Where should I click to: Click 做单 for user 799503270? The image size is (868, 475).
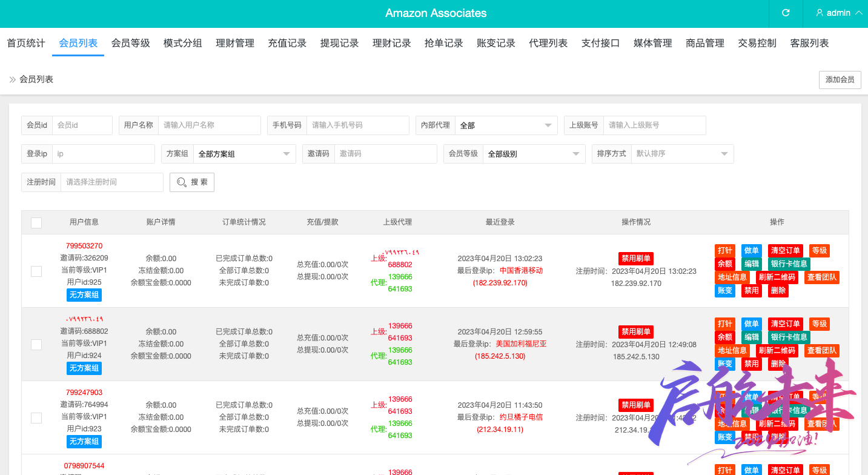[x=752, y=251]
